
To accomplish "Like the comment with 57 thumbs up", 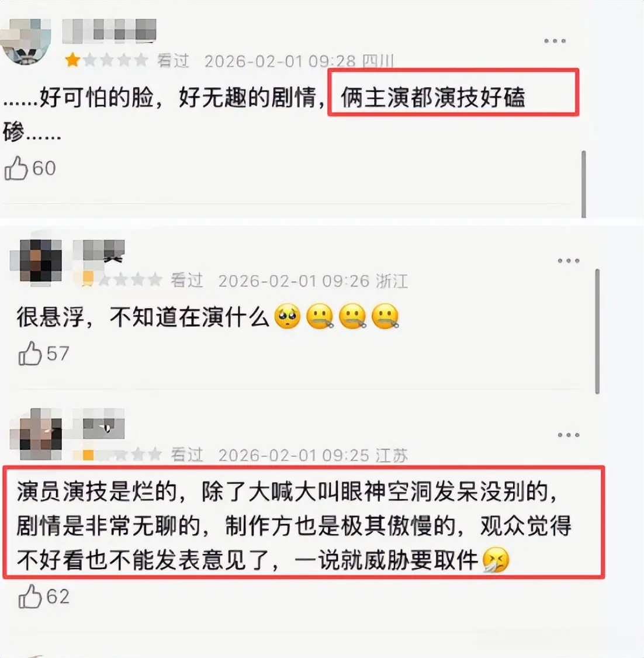I will (29, 354).
